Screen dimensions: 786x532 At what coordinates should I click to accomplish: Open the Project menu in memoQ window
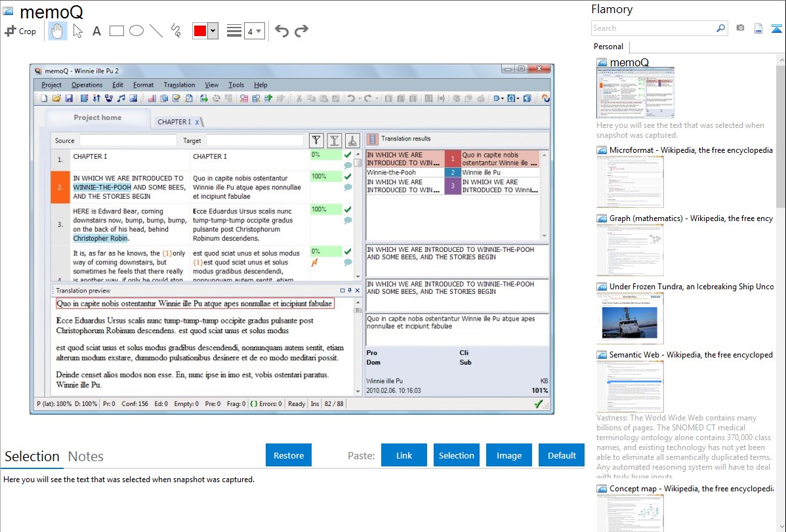pyautogui.click(x=51, y=85)
